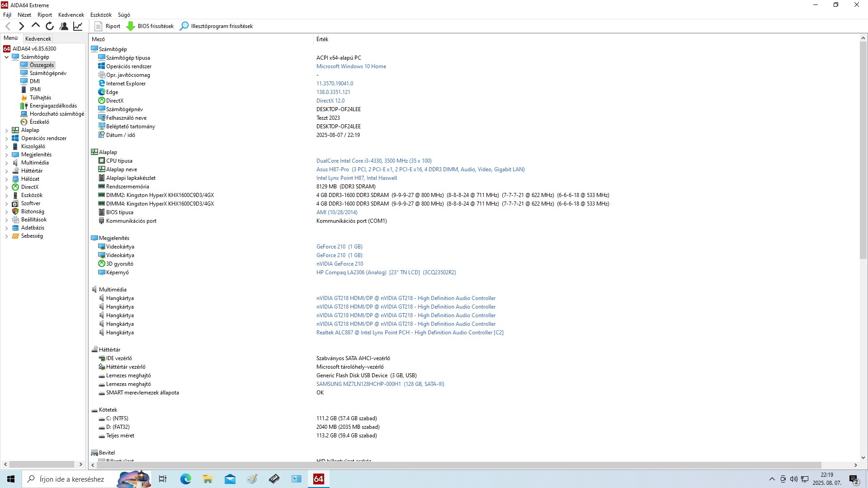868x488 pixels.
Task: Click the vertical scrollbar down arrow
Action: (x=863, y=457)
